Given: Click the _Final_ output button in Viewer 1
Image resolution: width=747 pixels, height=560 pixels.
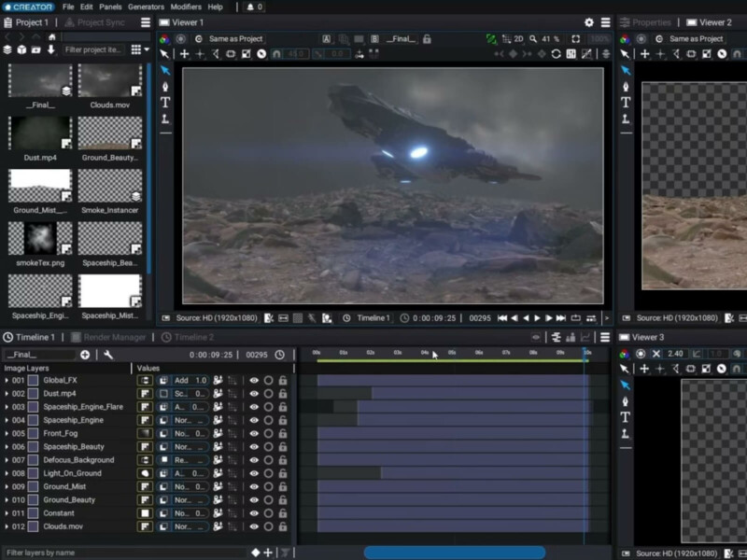Looking at the screenshot, I should click(x=401, y=39).
